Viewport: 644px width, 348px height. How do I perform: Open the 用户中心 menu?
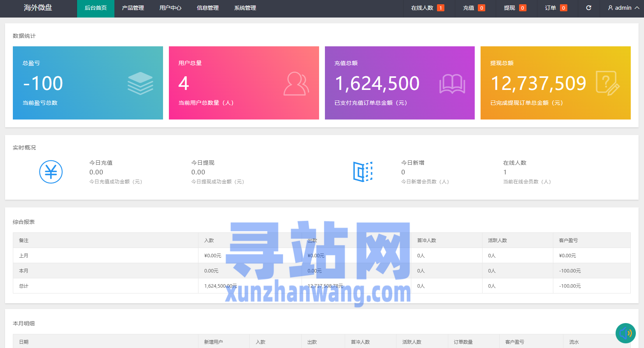170,9
